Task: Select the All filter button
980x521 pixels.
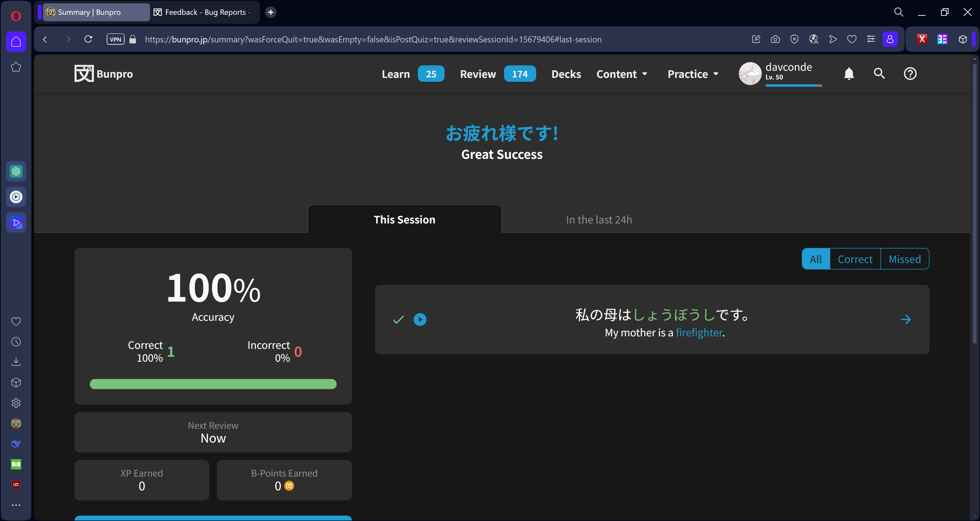Action: coord(816,259)
